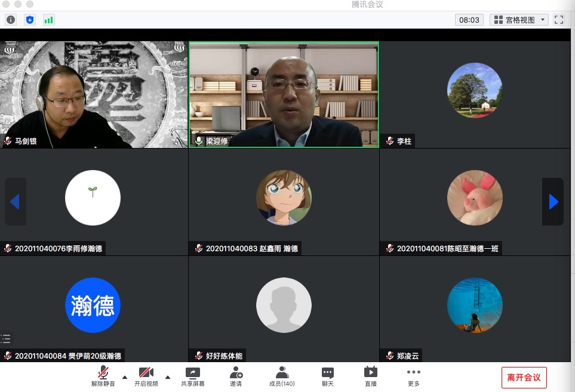This screenshot has width=575, height=392.
Task: Enter full screen mode
Action: (559, 20)
